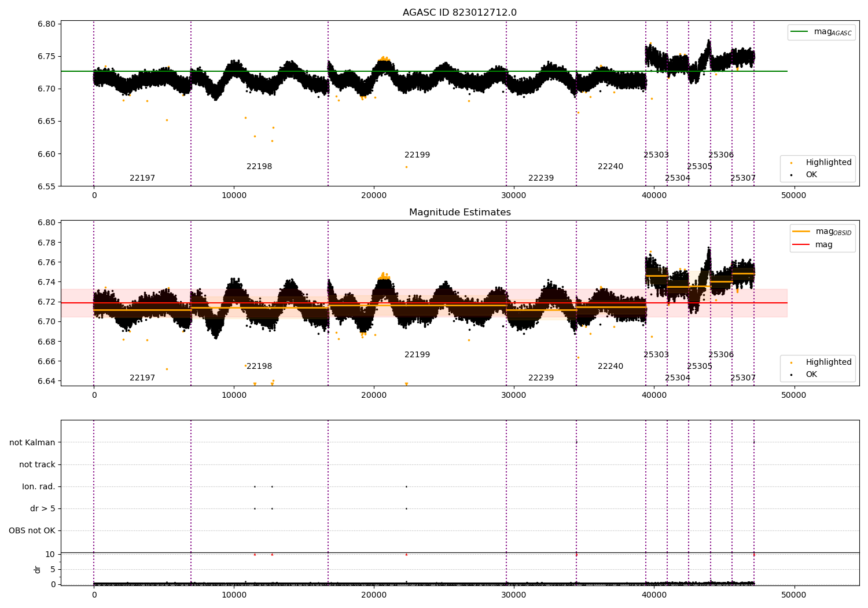The image size is (868, 608).
Task: Click the red mag legend entry in the middle plot
Action: tap(813, 245)
